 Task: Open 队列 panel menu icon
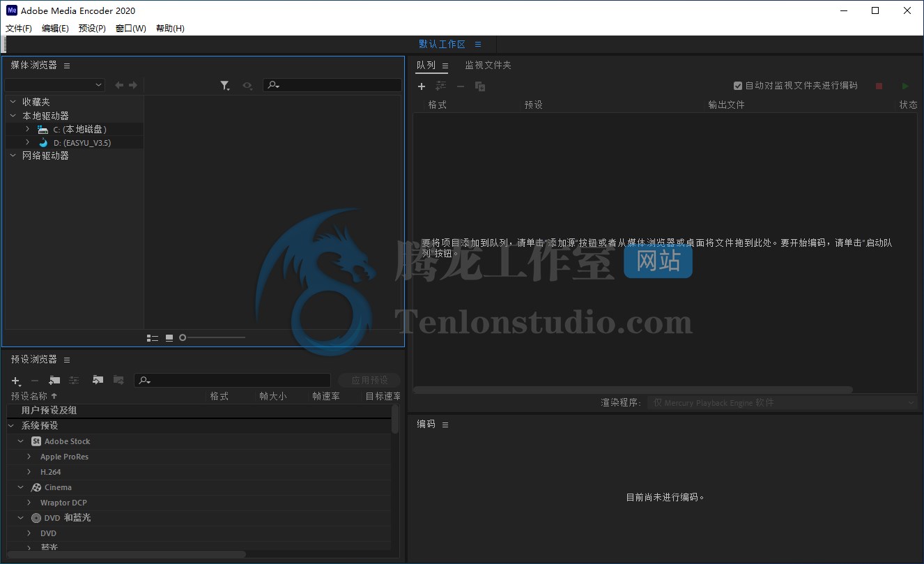445,66
